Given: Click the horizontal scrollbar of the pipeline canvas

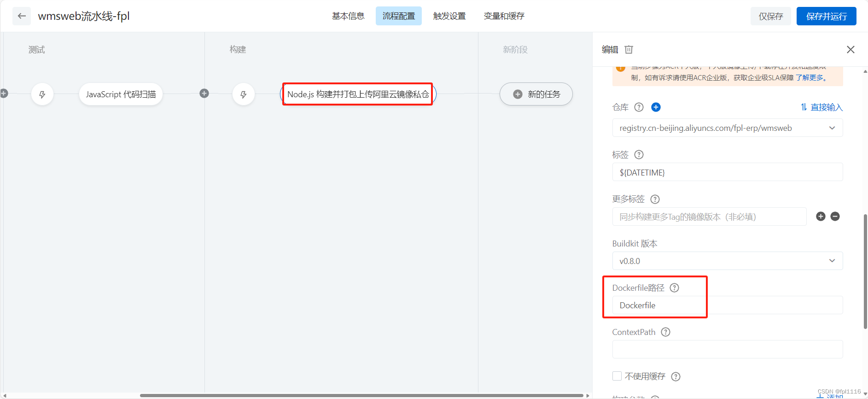Looking at the screenshot, I should (361, 395).
